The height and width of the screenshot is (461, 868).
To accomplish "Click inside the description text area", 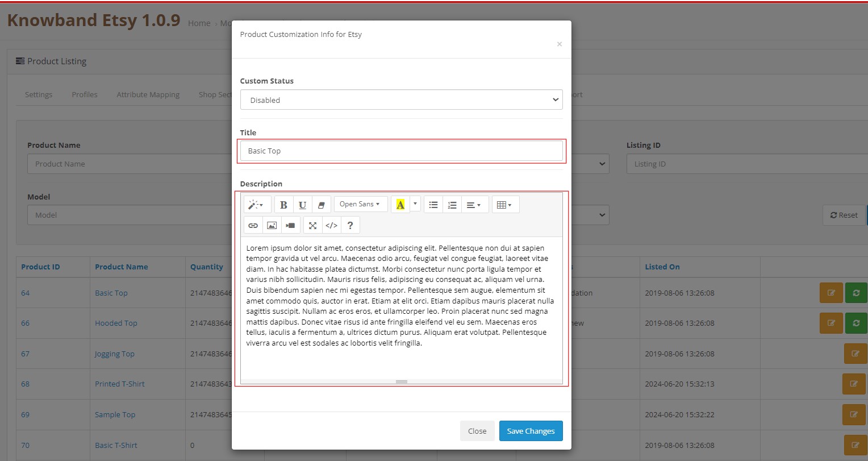I will (401, 307).
